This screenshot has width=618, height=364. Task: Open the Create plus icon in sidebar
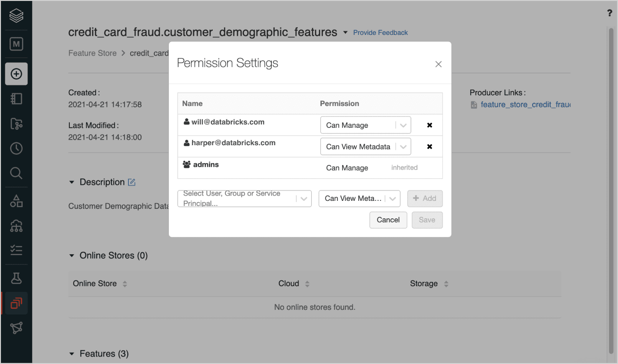16,74
